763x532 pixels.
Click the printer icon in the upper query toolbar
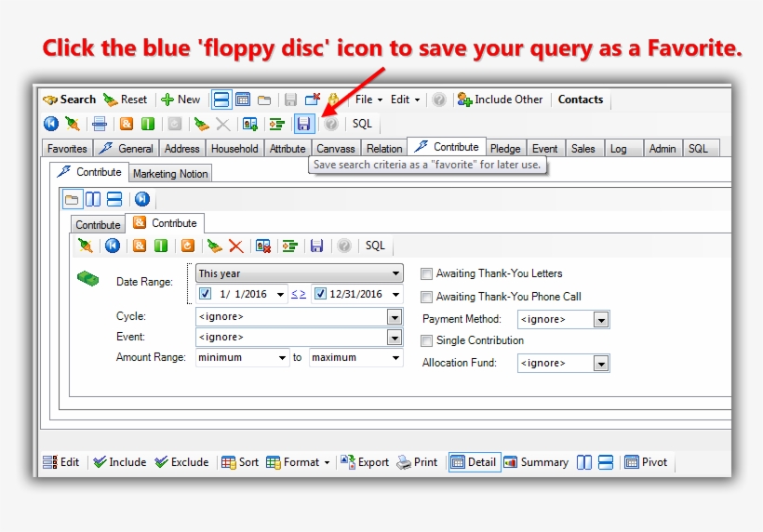(100, 124)
